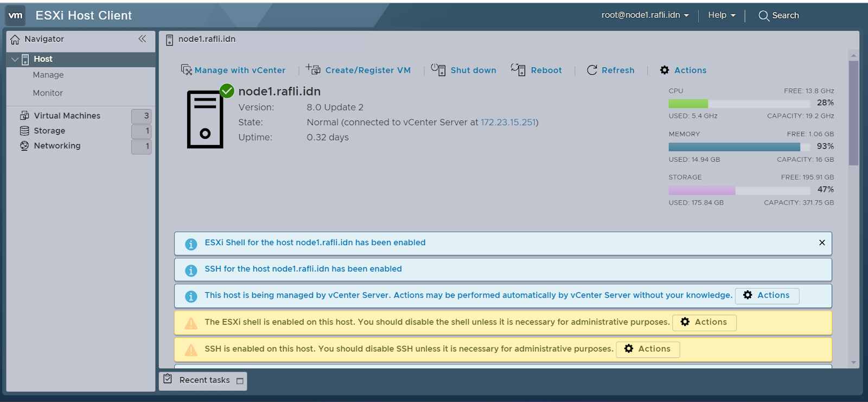The image size is (868, 402).
Task: Open the Monitor item under Host
Action: 48,93
